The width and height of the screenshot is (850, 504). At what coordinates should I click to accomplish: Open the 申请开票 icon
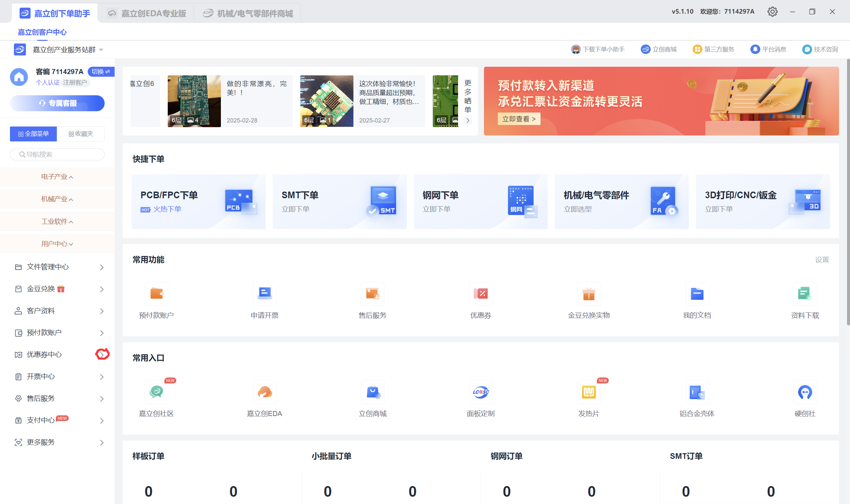[264, 294]
